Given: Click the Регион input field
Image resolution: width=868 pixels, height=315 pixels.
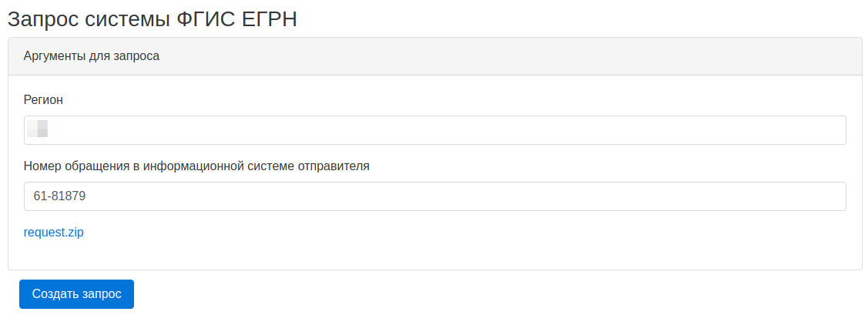Looking at the screenshot, I should (x=434, y=130).
